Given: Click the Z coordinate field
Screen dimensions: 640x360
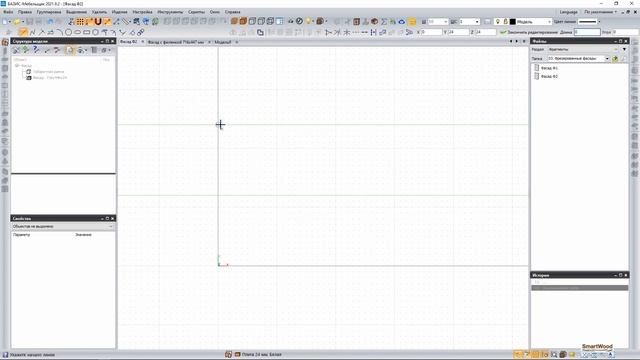Looking at the screenshot, I should click(486, 32).
